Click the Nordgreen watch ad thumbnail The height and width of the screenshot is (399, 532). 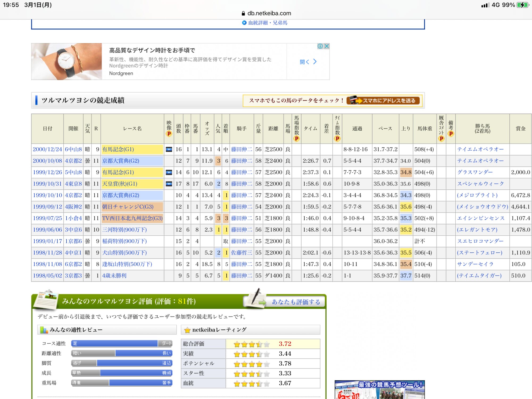click(x=67, y=62)
